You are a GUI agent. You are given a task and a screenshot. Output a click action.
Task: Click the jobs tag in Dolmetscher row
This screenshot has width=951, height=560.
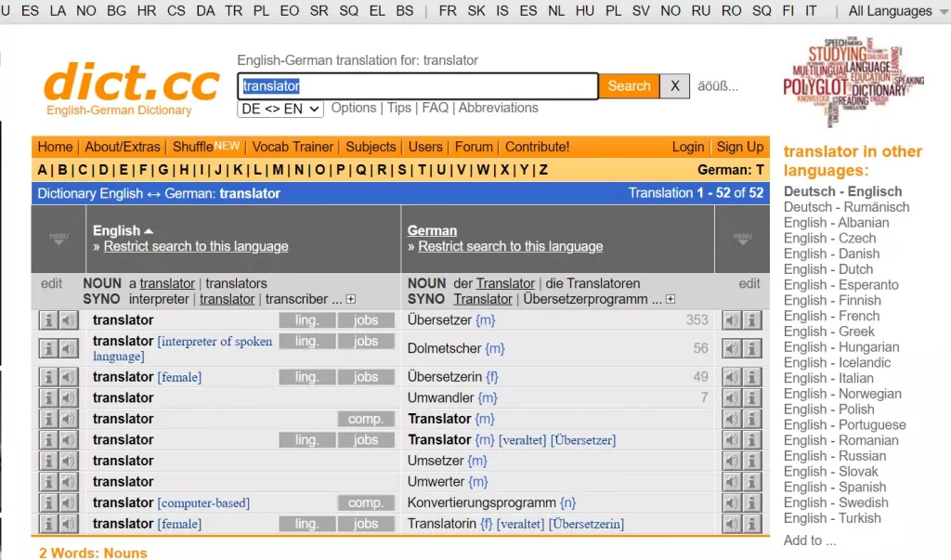366,341
